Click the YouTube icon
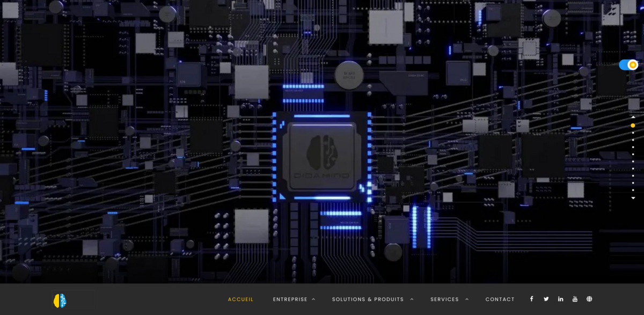The height and width of the screenshot is (315, 644). (x=575, y=299)
